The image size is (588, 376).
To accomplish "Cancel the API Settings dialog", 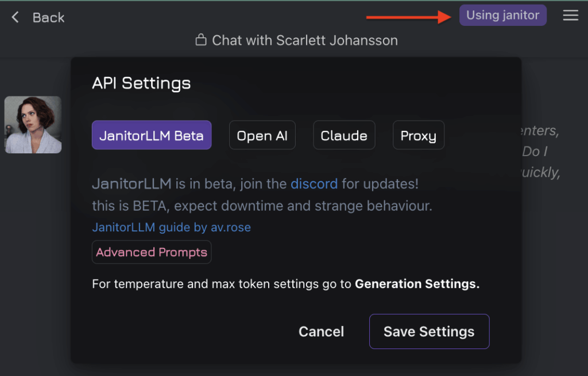I will (321, 331).
